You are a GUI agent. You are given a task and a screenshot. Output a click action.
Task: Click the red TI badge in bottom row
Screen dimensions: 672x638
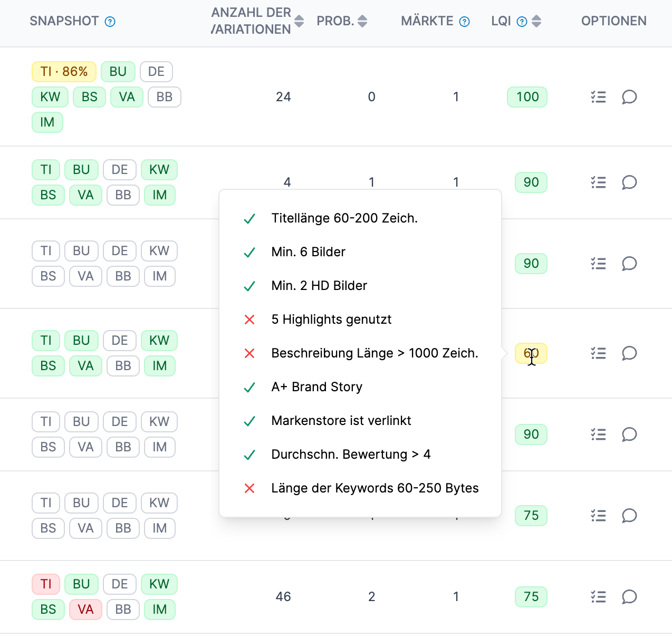pos(46,584)
